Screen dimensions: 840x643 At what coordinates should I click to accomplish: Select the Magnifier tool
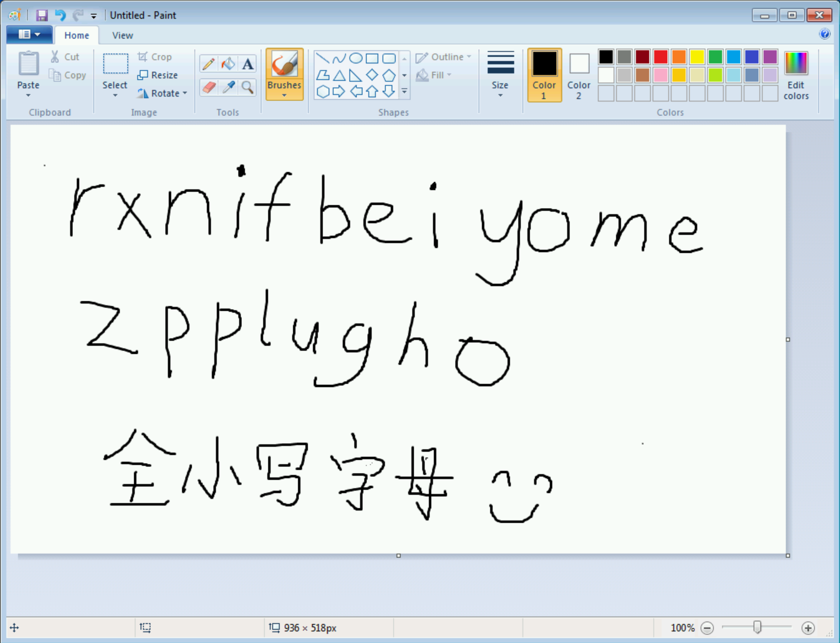click(x=247, y=87)
